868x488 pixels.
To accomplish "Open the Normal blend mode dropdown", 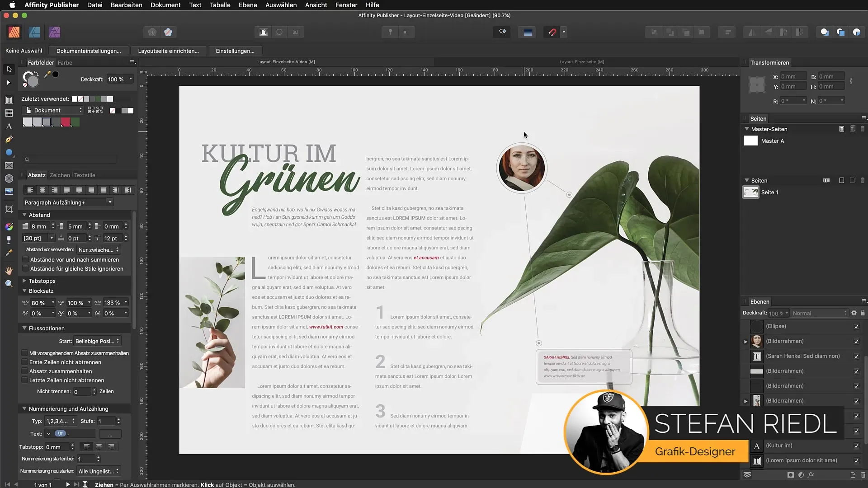I will (x=820, y=313).
